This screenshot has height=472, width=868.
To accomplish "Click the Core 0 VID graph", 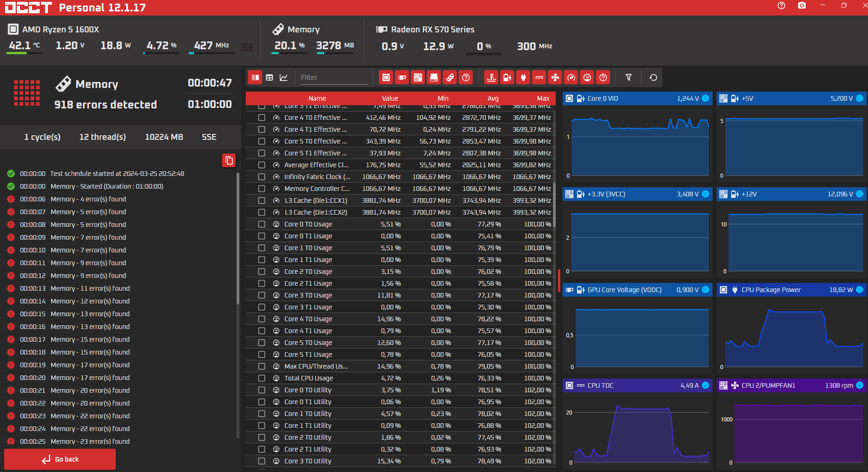I will point(637,144).
